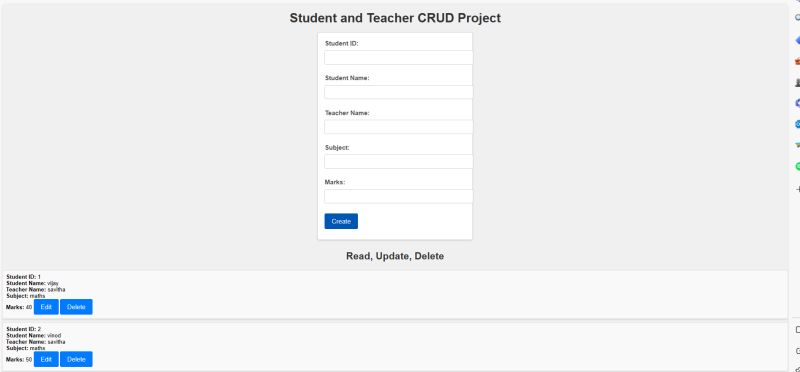
Task: Click the blue diamond-shaped sidebar icon
Action: pos(797,40)
